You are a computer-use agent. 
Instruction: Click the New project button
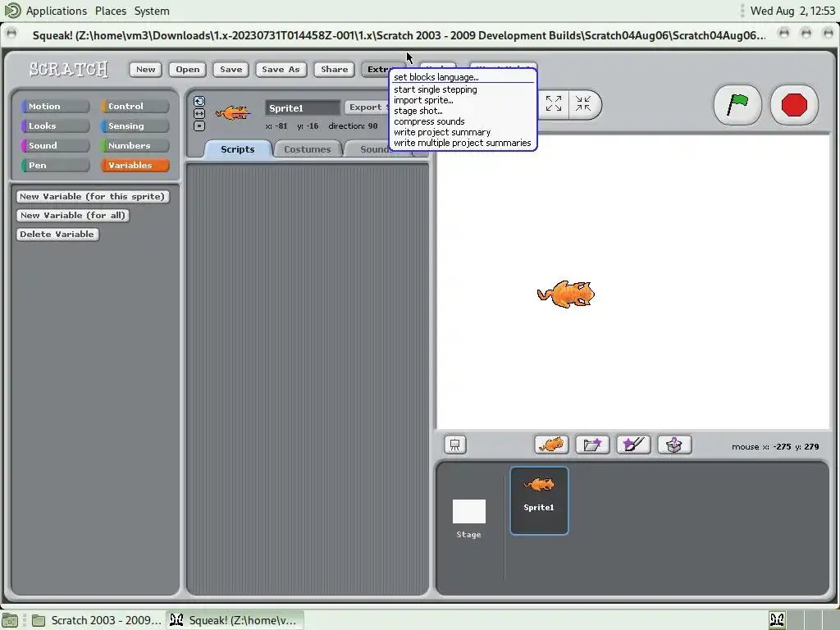146,69
